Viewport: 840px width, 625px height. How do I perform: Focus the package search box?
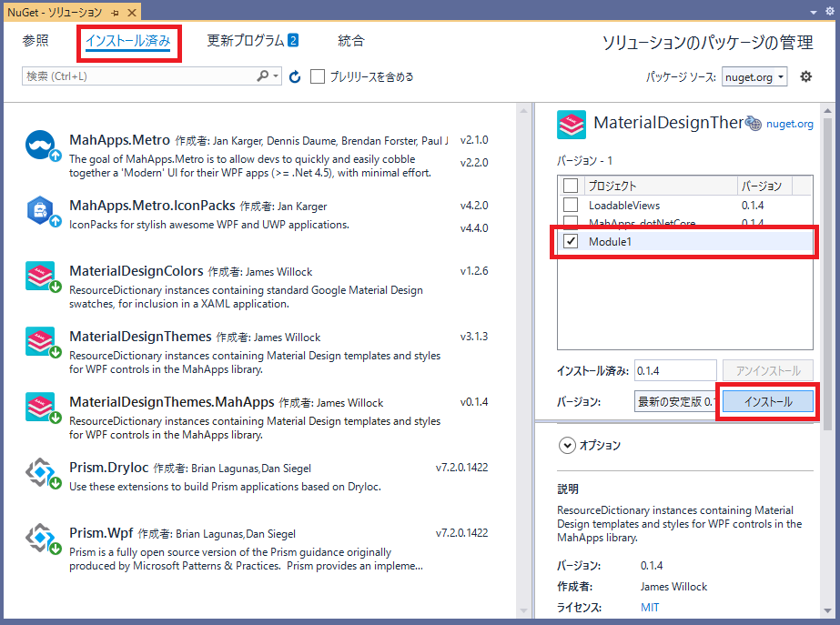(139, 76)
